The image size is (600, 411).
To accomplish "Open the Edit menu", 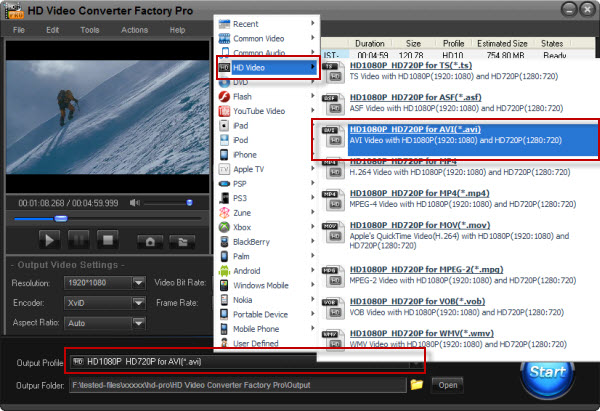I will [x=52, y=30].
